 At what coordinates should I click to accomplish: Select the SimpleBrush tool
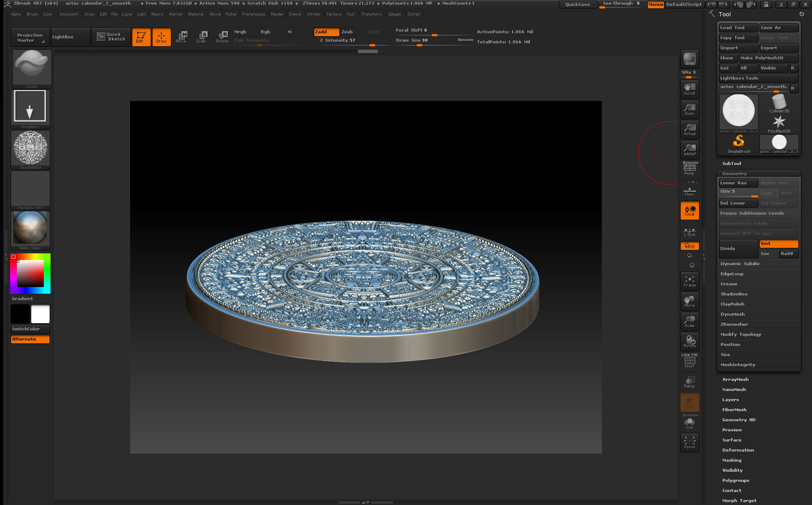point(738,144)
